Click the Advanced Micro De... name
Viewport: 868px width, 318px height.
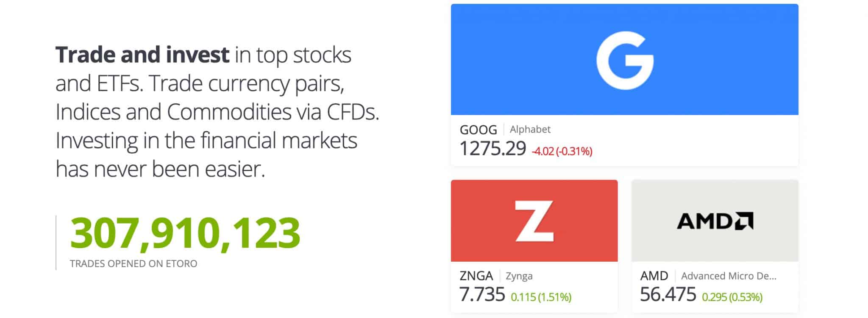tap(729, 276)
